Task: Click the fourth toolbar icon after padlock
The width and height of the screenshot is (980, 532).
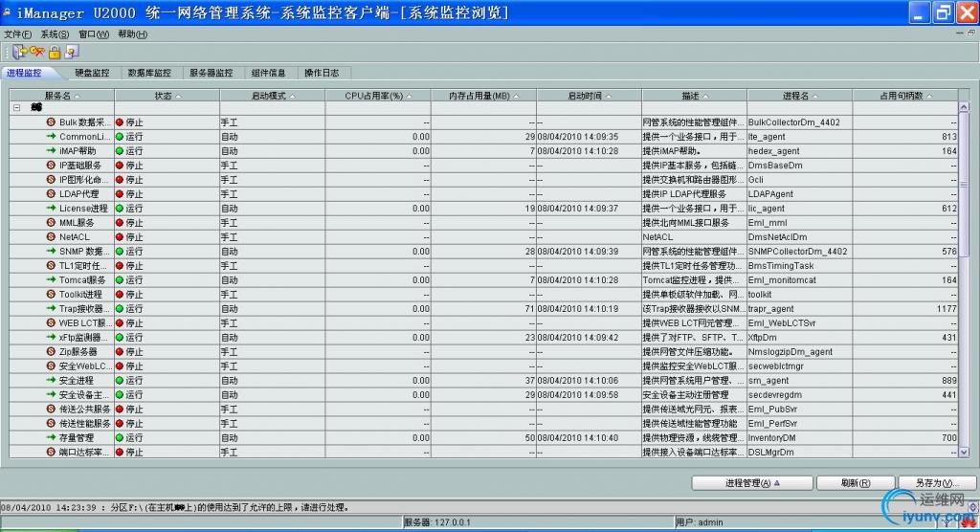Action: coord(72,53)
